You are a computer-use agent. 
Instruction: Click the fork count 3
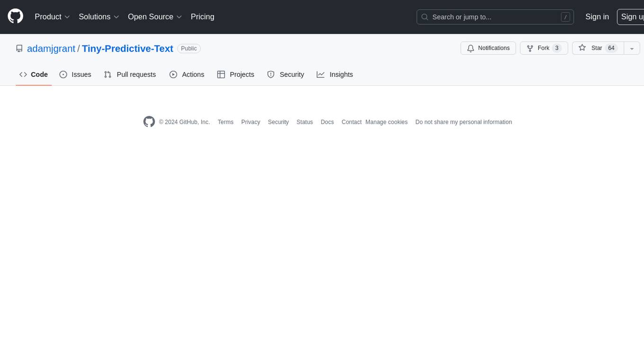tap(557, 48)
